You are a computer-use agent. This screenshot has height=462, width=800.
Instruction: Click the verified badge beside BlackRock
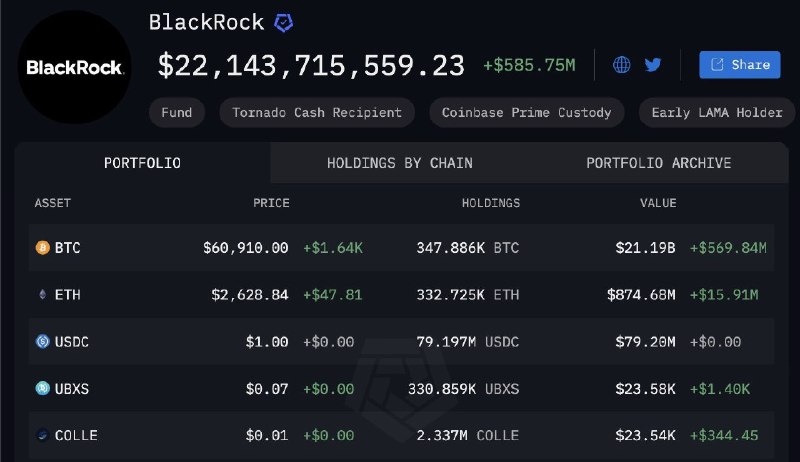click(283, 22)
